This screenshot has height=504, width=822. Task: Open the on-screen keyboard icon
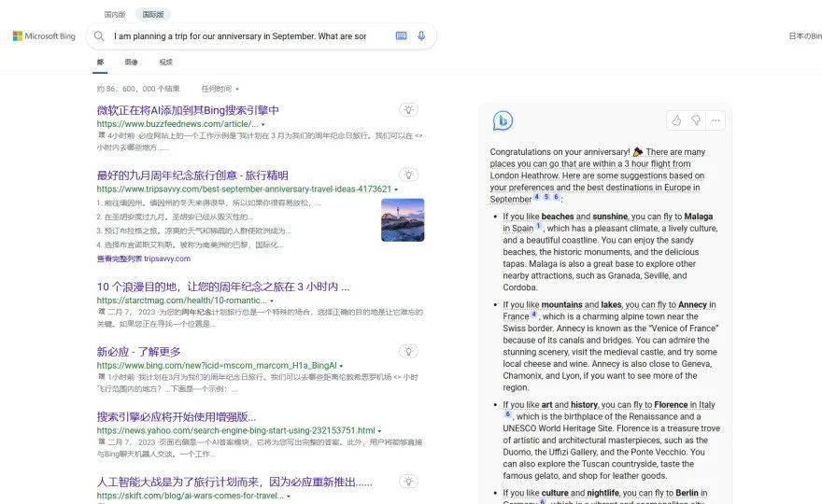[x=401, y=36]
